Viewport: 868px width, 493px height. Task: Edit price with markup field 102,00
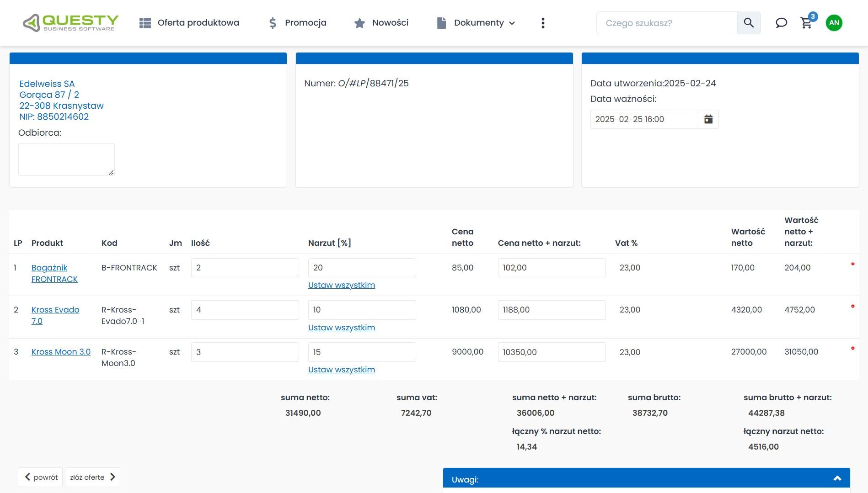click(x=552, y=268)
